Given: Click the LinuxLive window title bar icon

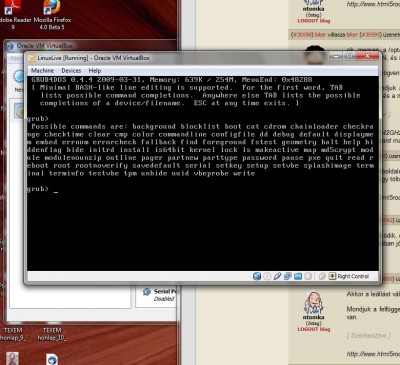Looking at the screenshot, I should point(32,58).
